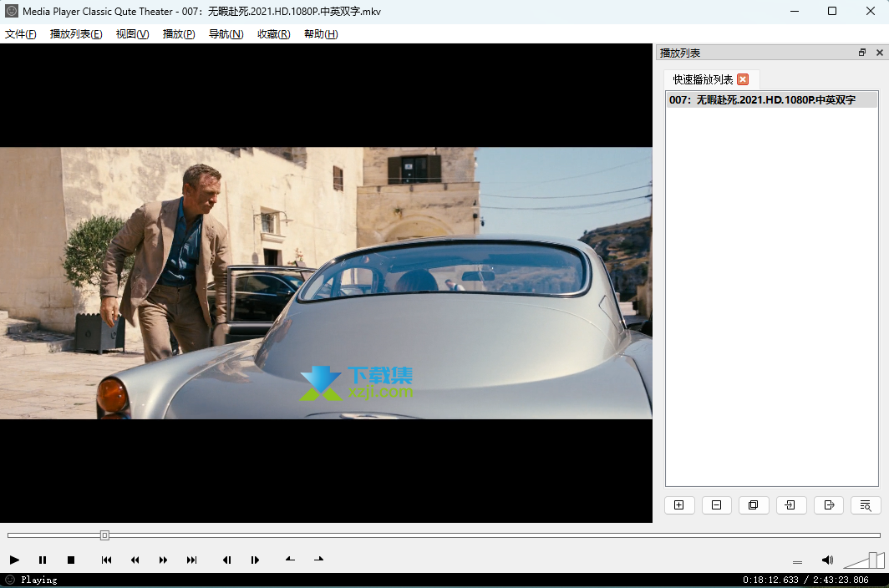Viewport: 889px width, 588px height.
Task: Click the seek bar position handle
Action: click(104, 535)
